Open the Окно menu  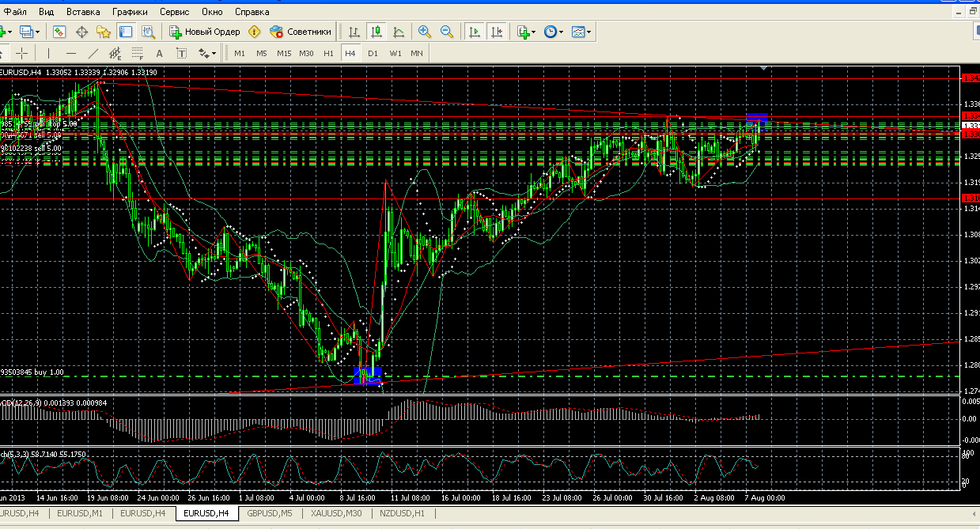tap(212, 12)
